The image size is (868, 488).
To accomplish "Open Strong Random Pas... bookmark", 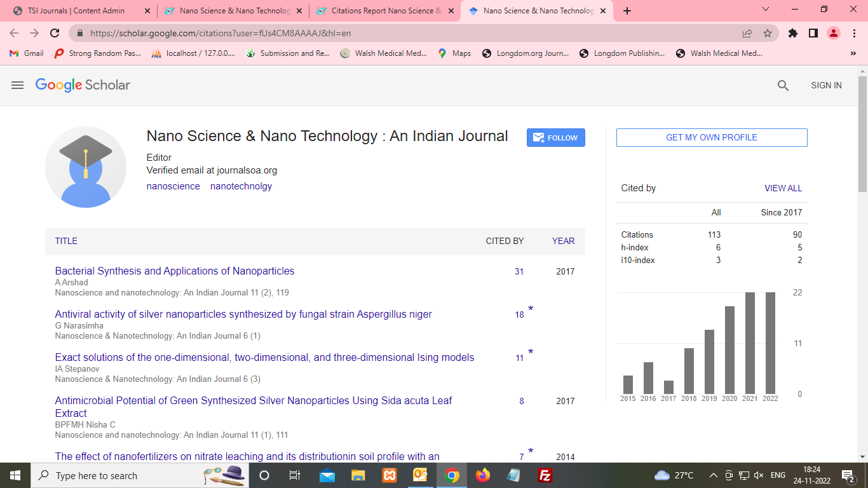I will [97, 53].
